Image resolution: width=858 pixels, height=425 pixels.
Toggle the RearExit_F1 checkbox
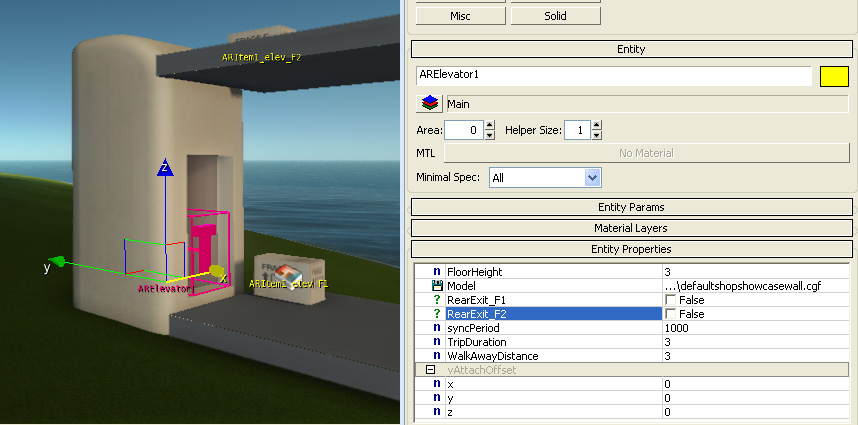[x=670, y=300]
